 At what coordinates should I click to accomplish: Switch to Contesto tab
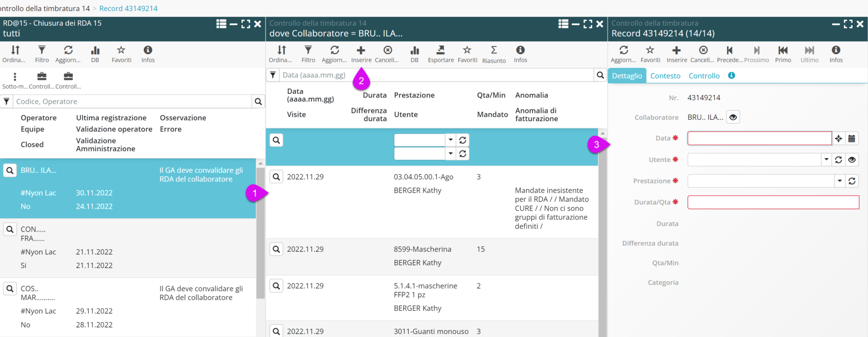665,76
